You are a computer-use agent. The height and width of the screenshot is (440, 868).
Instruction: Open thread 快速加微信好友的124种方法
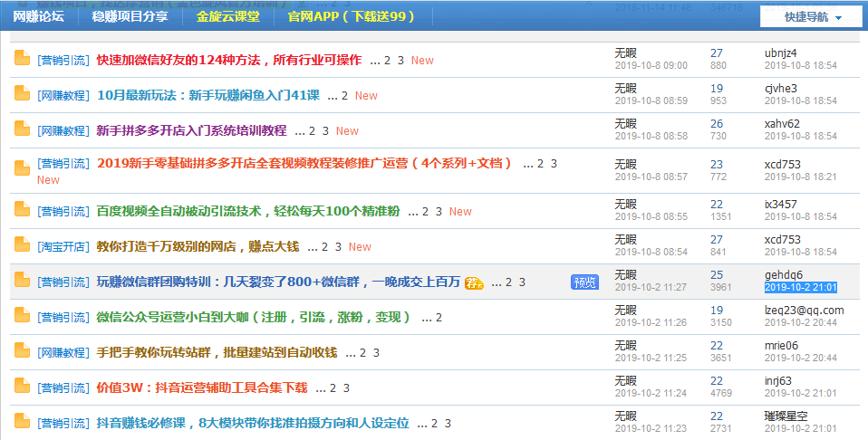(229, 60)
